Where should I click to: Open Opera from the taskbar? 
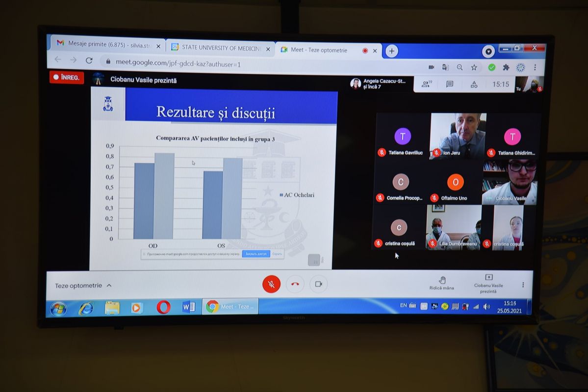(163, 307)
